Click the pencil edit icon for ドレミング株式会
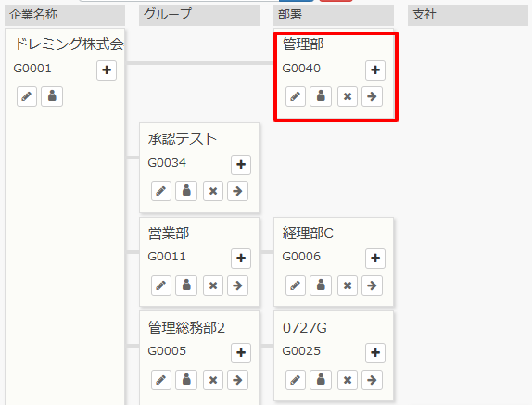Image resolution: width=532 pixels, height=405 pixels. 27,96
